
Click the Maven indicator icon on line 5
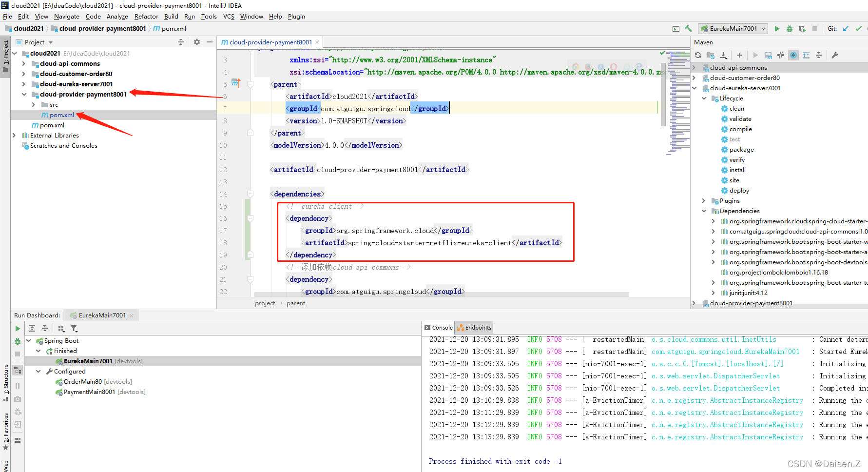coord(236,83)
